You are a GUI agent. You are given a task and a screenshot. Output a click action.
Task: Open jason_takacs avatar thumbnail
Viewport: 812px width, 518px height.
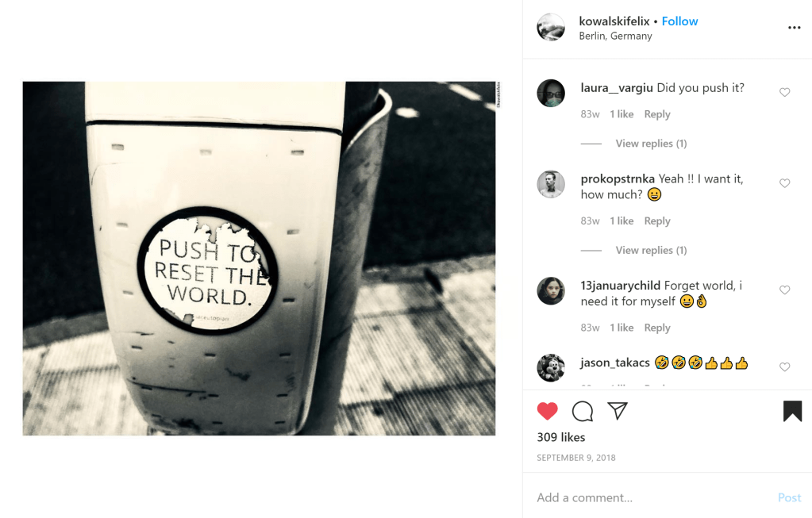click(551, 368)
